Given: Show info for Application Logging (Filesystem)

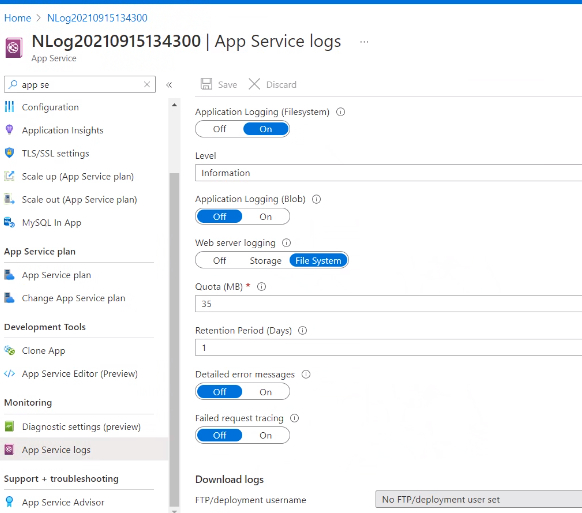Looking at the screenshot, I should 340,112.
